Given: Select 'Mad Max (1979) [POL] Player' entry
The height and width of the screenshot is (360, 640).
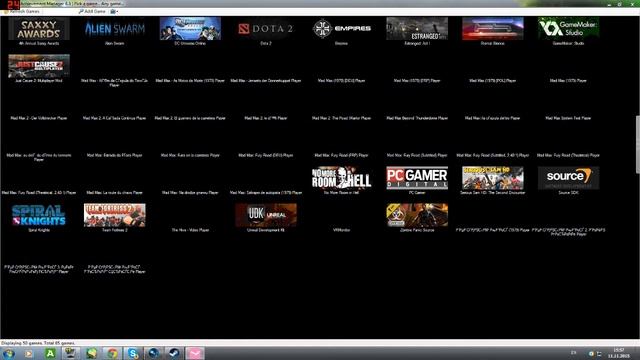Looking at the screenshot, I should click(493, 81).
